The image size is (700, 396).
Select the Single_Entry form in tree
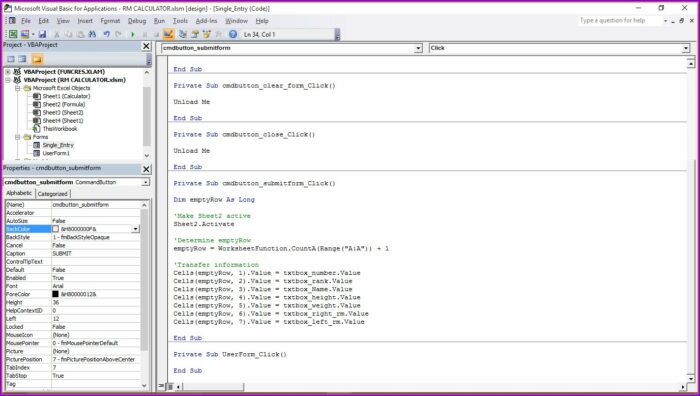58,145
